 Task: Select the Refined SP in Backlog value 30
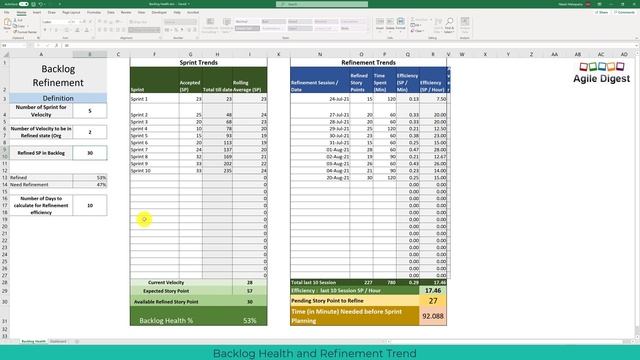[90, 153]
